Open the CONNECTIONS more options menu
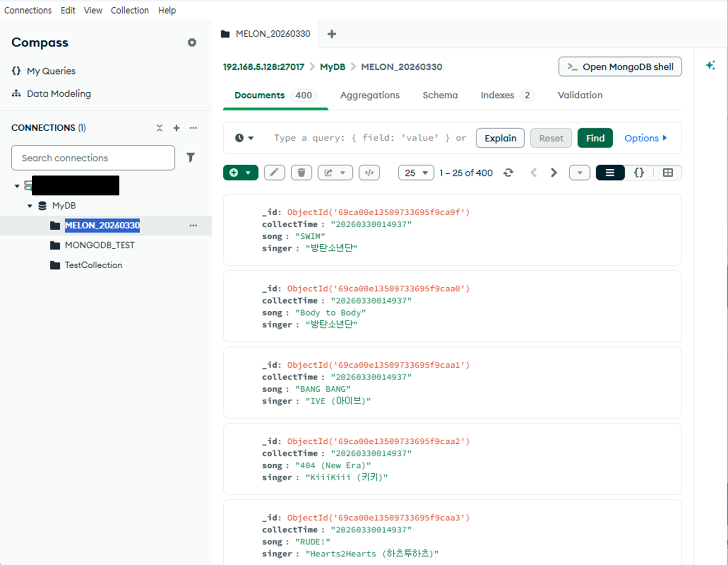Image resolution: width=728 pixels, height=565 pixels. tap(194, 128)
